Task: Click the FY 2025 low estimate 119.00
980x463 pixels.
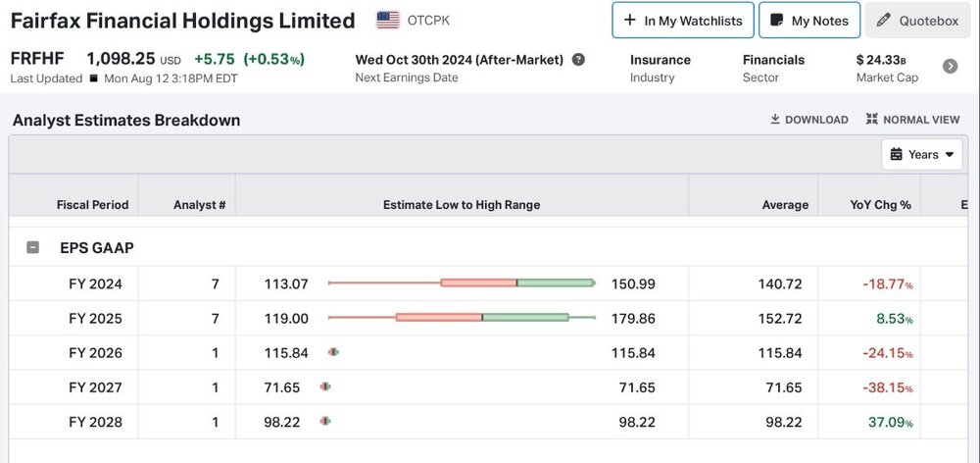Action: pyautogui.click(x=286, y=319)
